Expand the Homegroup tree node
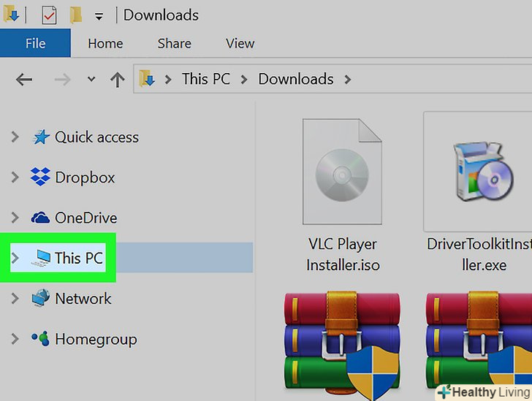The image size is (532, 401). tap(15, 339)
